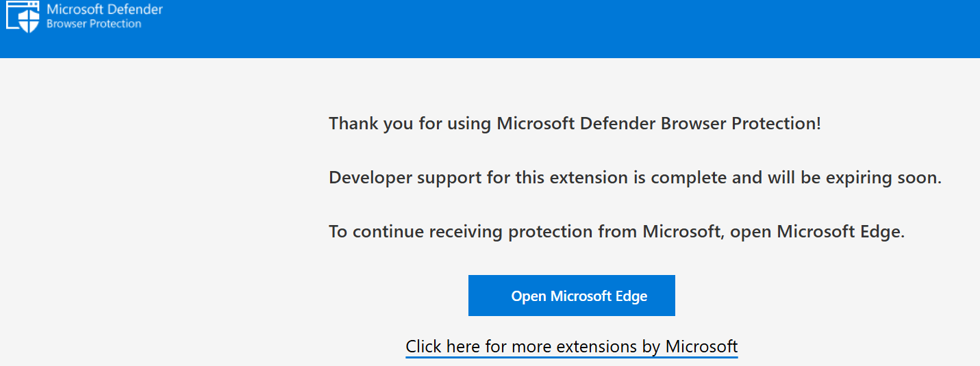
Task: Click the "To continue receiving protection" sentence
Action: [616, 232]
